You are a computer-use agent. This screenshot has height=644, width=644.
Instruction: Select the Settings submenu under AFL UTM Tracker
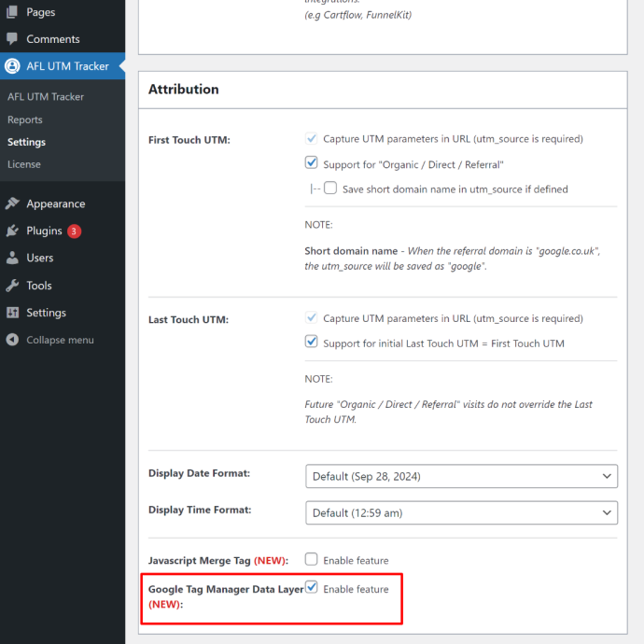26,142
